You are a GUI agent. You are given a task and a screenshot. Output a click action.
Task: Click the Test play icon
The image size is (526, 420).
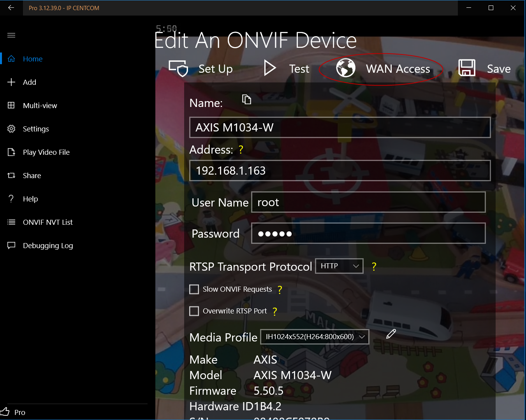coord(270,68)
